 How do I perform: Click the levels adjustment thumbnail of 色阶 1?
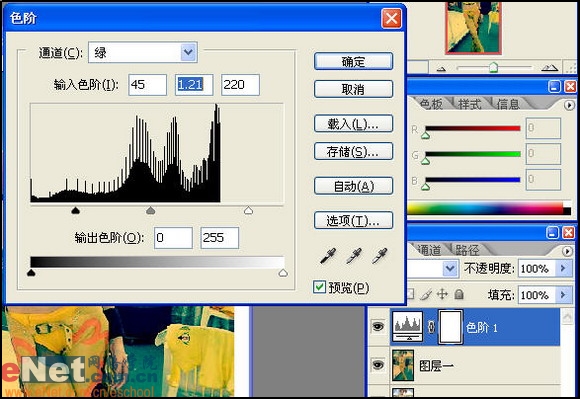(407, 327)
